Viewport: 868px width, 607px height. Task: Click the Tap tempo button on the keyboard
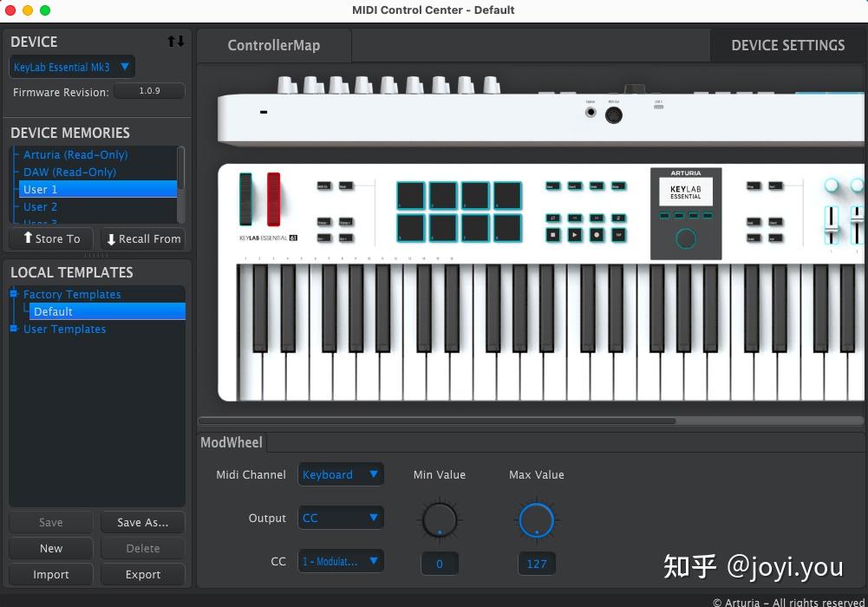[619, 235]
